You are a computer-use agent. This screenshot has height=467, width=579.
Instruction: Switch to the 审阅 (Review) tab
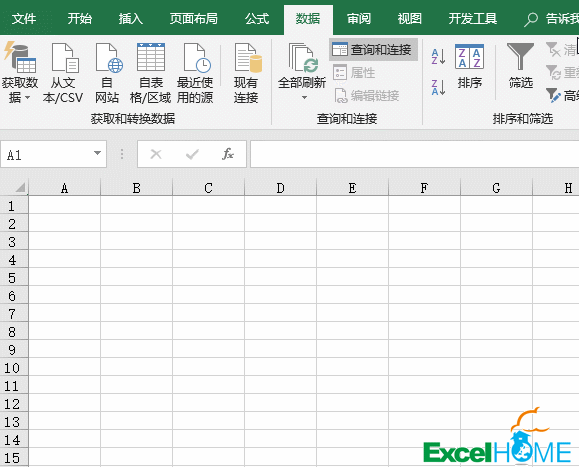359,18
